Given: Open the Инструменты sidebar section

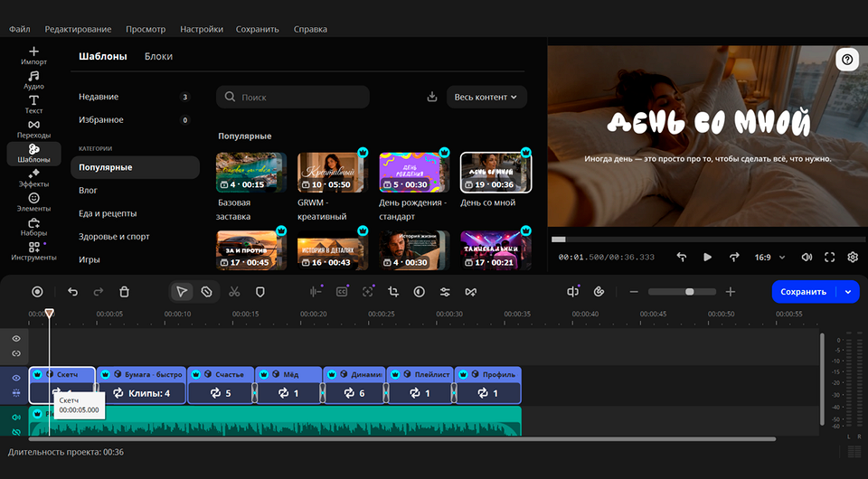Looking at the screenshot, I should 33,251.
